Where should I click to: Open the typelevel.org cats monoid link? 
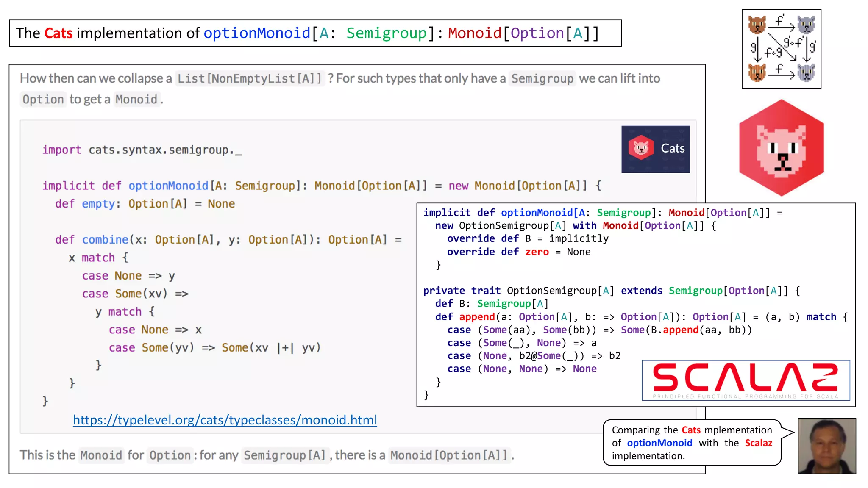point(225,420)
